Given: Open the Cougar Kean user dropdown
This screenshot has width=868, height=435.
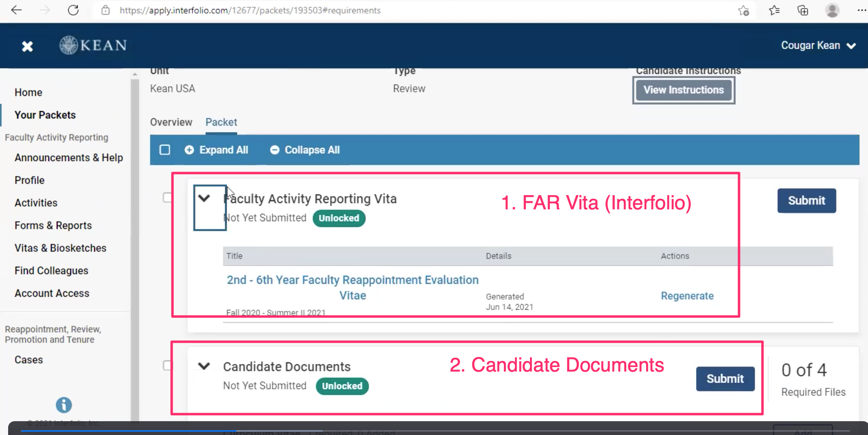Looking at the screenshot, I should [818, 45].
